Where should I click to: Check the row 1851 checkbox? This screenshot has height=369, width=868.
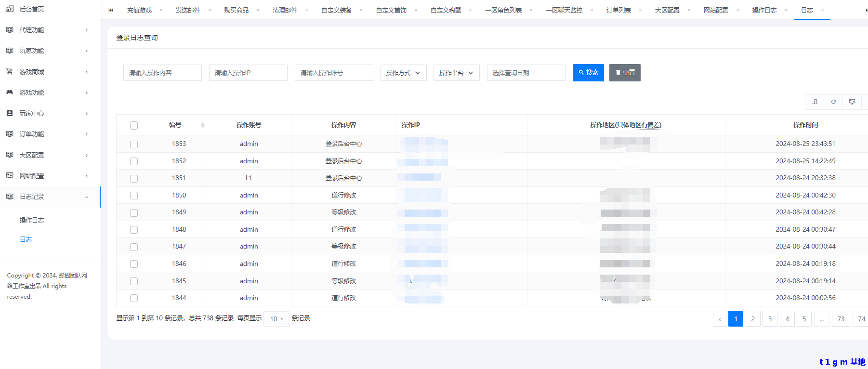(x=134, y=178)
